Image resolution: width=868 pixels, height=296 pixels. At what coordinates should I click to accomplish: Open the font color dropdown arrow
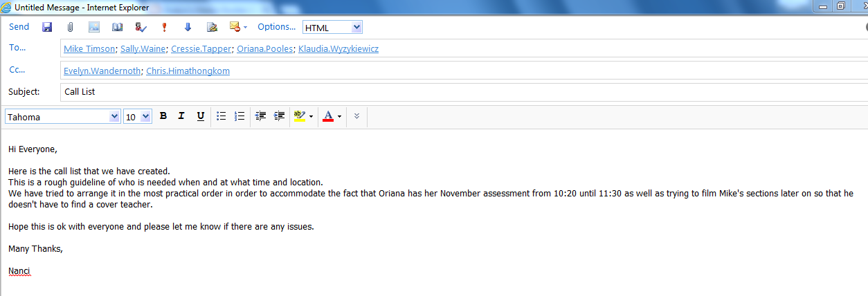(x=339, y=117)
